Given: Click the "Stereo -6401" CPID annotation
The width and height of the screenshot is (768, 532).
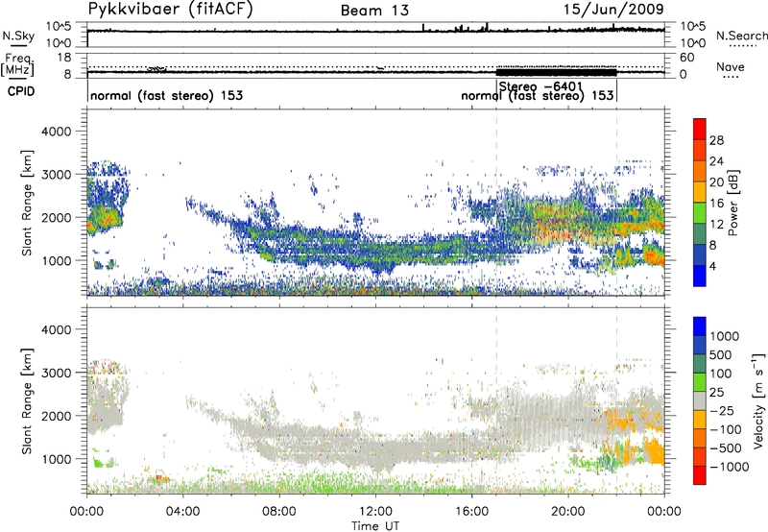Looking at the screenshot, I should click(540, 86).
